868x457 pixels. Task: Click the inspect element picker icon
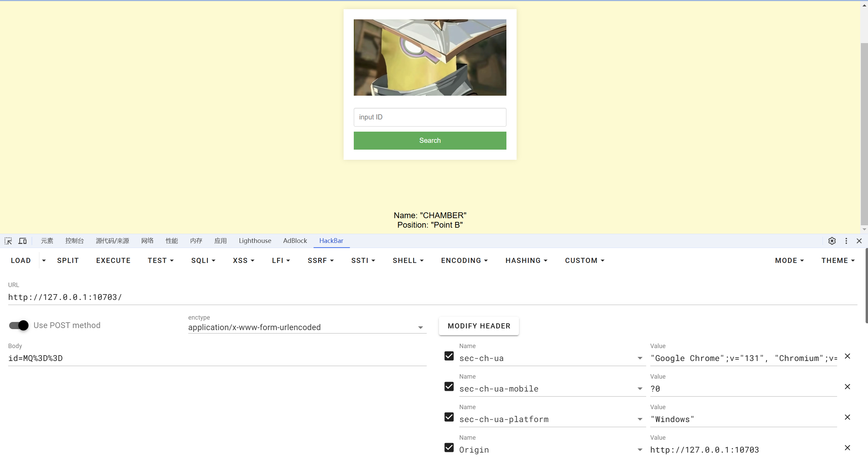coord(8,241)
